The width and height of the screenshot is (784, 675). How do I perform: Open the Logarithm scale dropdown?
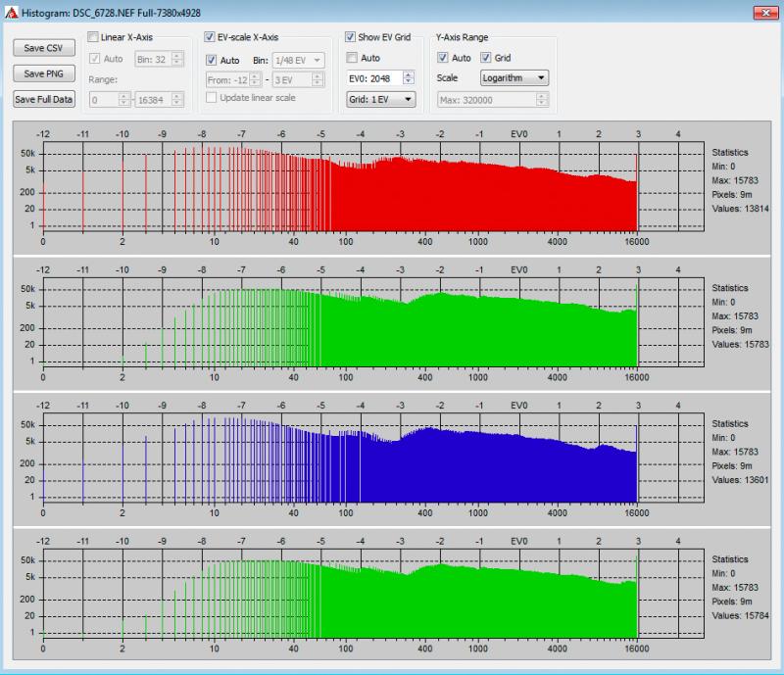click(514, 78)
